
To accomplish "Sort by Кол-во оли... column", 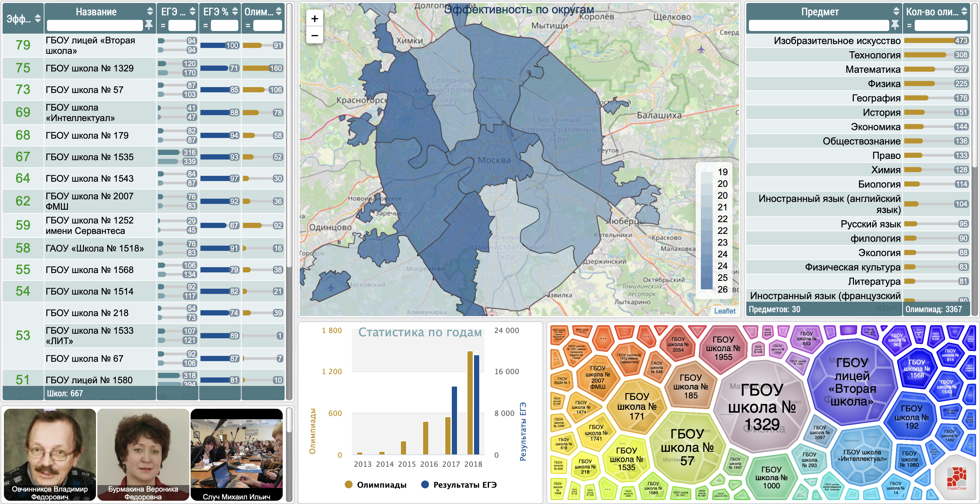I will 964,11.
